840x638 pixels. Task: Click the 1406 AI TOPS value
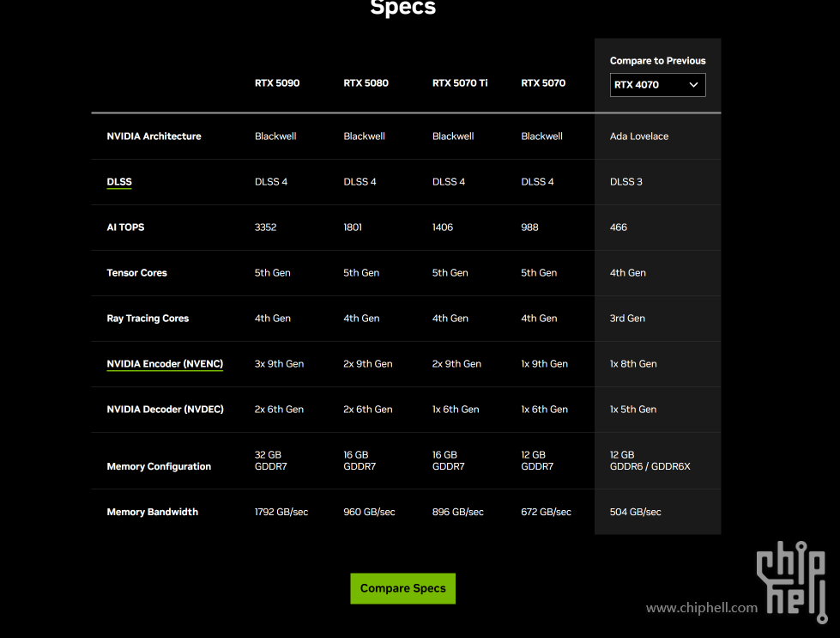[443, 228]
